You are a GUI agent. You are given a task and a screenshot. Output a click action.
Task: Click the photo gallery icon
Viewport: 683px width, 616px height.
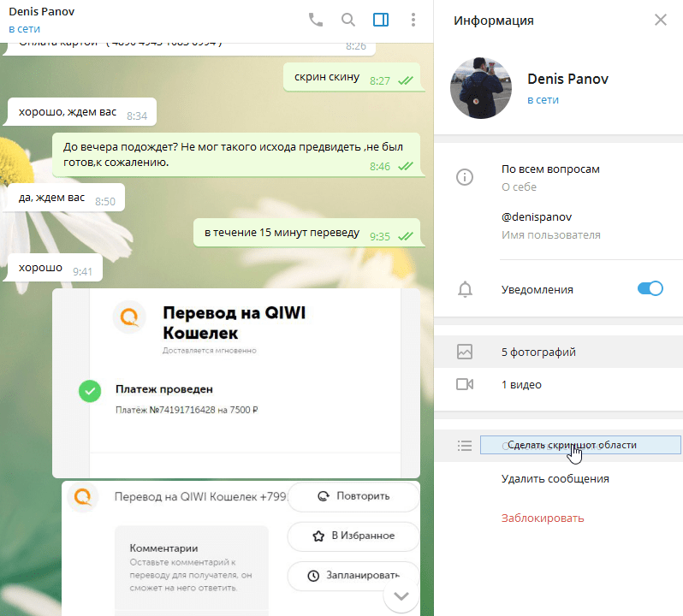click(x=465, y=352)
